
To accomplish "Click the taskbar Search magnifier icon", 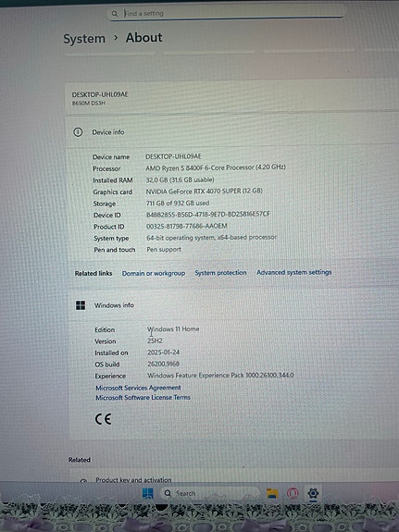I will pyautogui.click(x=168, y=493).
